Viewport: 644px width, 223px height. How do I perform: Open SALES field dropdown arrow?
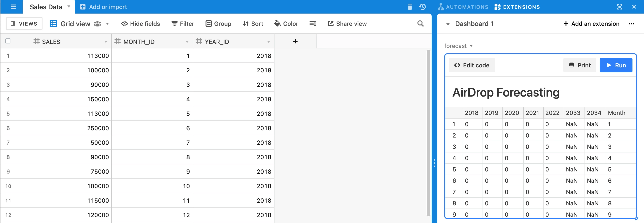click(106, 42)
